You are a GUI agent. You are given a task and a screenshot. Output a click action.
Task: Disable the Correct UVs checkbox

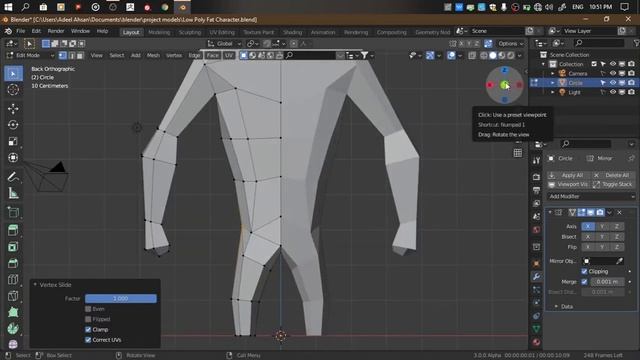point(88,340)
